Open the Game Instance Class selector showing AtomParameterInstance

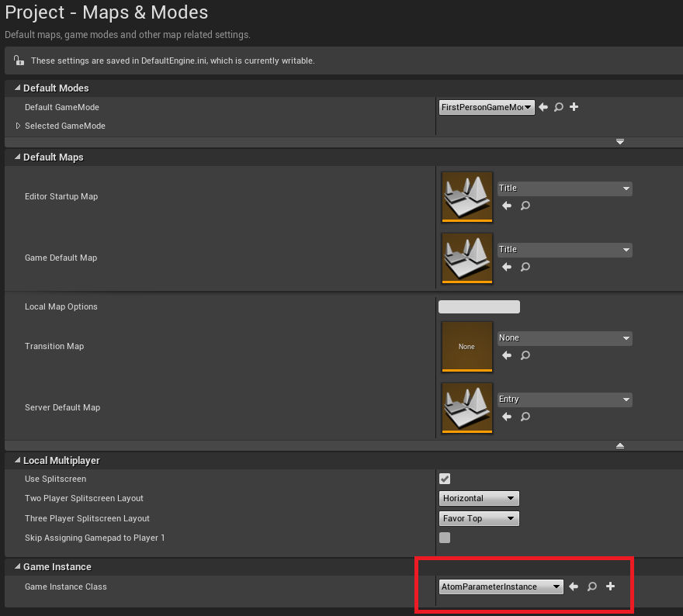click(x=501, y=587)
